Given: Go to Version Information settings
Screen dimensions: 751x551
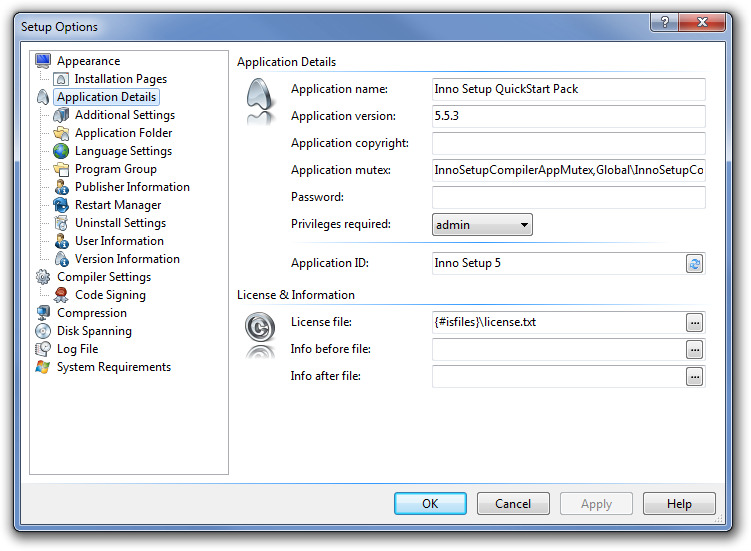Looking at the screenshot, I should [x=127, y=259].
